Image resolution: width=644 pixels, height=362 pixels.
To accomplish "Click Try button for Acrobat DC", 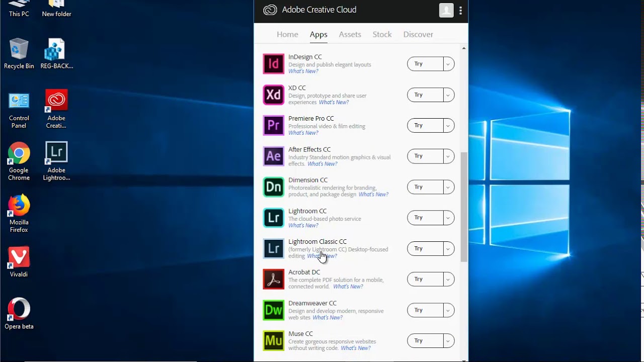I will pos(425,279).
